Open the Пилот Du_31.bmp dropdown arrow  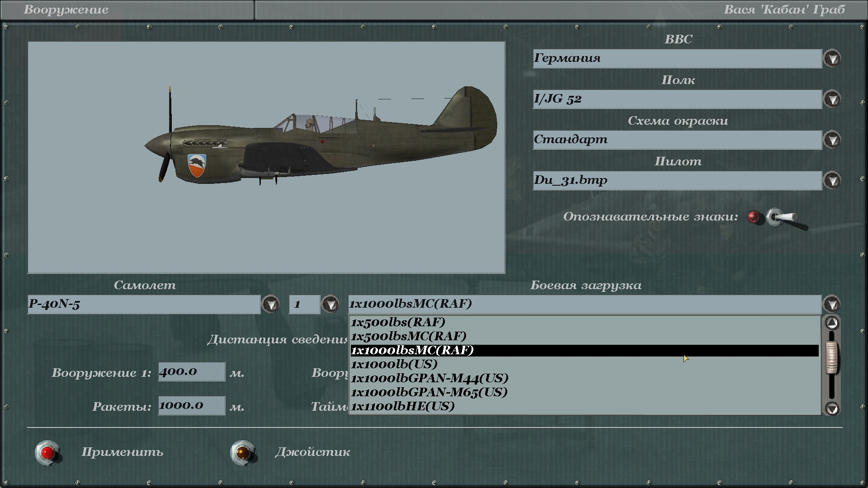(832, 180)
